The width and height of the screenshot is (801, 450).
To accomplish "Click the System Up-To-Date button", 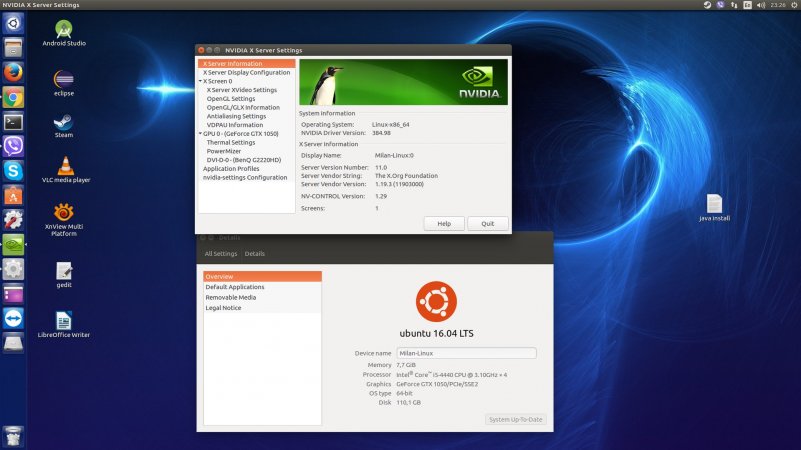I will coord(515,419).
